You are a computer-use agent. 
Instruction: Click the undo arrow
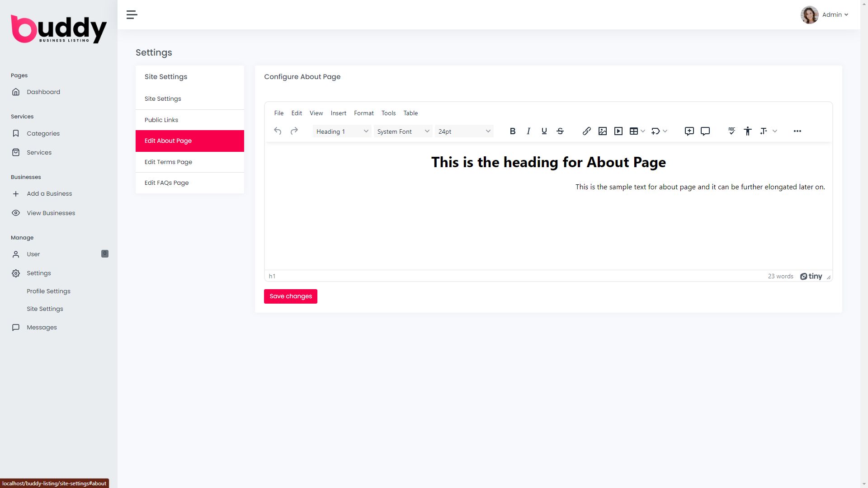(x=278, y=131)
